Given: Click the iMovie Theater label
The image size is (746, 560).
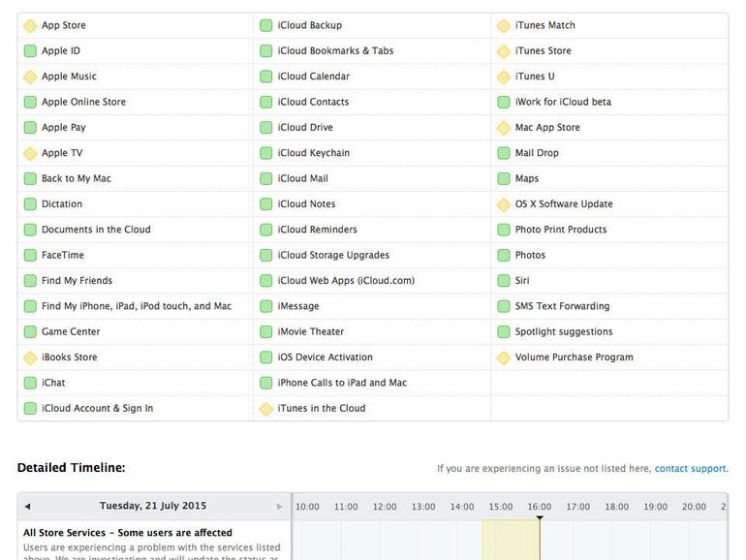Looking at the screenshot, I should coord(311,331).
